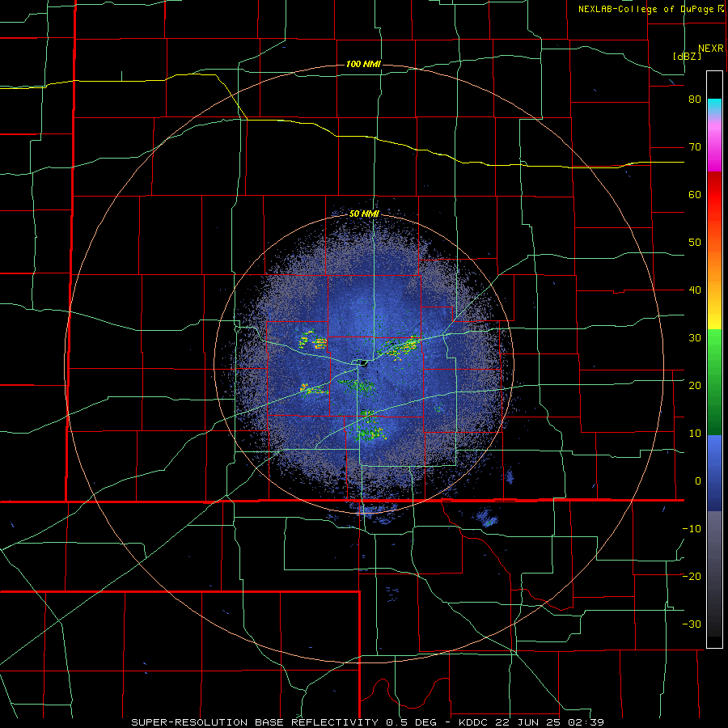Click the product title text at bottom
Viewport: 728px width, 728px height.
pyautogui.click(x=367, y=722)
